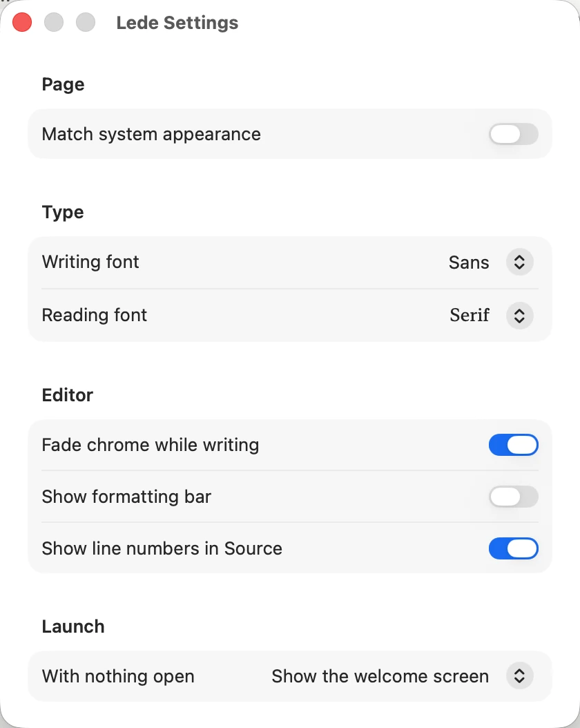Enable the Show formatting bar switch

pyautogui.click(x=514, y=497)
